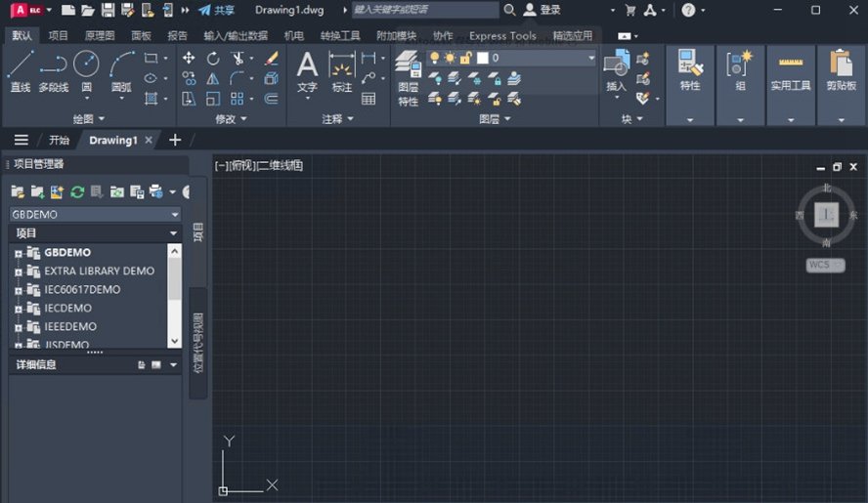Open the GBDEMO project combo box
The width and height of the screenshot is (868, 503).
point(95,214)
